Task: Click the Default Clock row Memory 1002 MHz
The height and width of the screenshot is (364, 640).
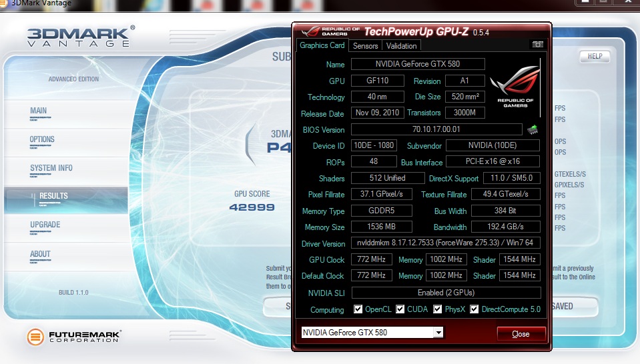Action: (x=446, y=275)
